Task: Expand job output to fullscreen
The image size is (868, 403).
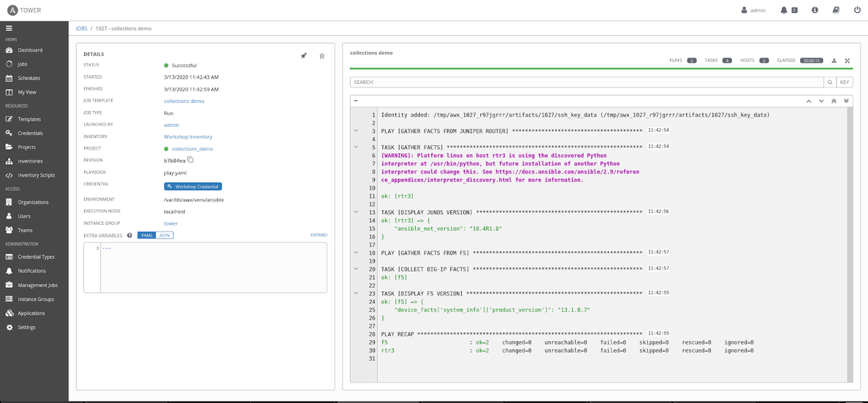Action: (847, 60)
